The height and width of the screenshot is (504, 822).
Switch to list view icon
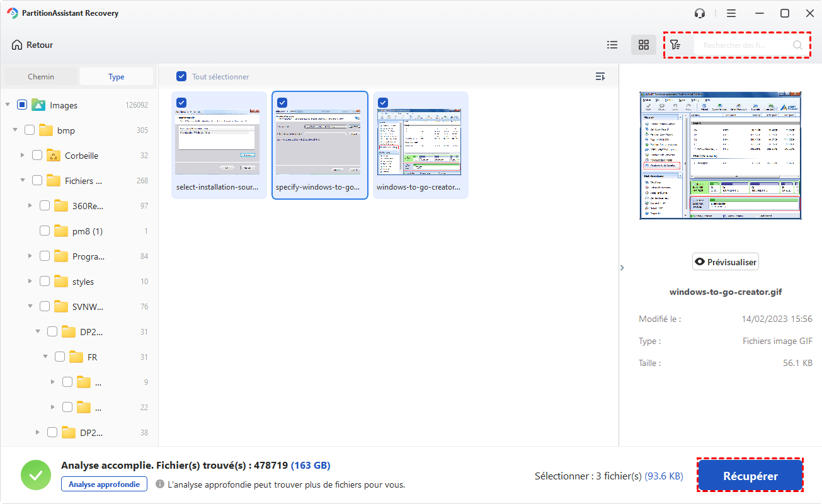coord(612,45)
